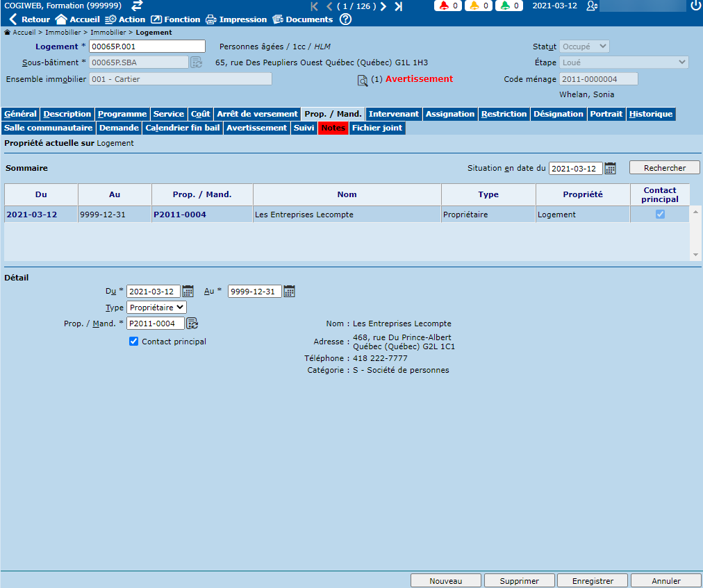
Task: Click the red alert bell icon
Action: (x=444, y=6)
